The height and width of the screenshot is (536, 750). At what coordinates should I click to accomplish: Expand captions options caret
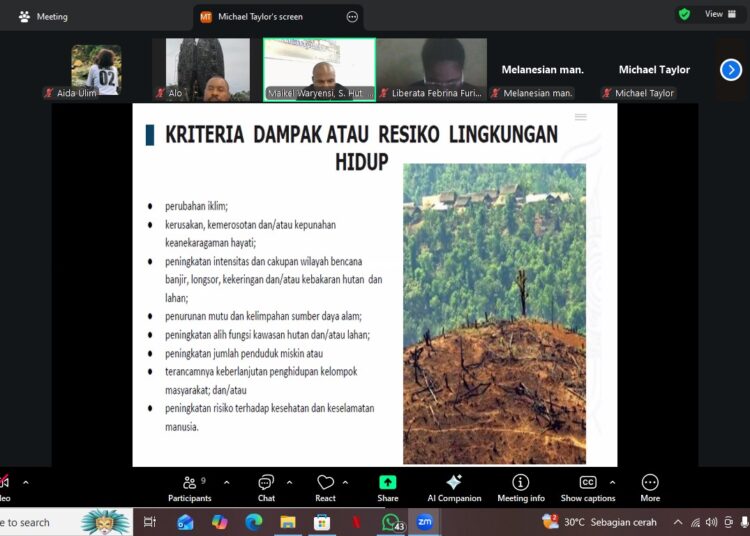click(x=612, y=483)
